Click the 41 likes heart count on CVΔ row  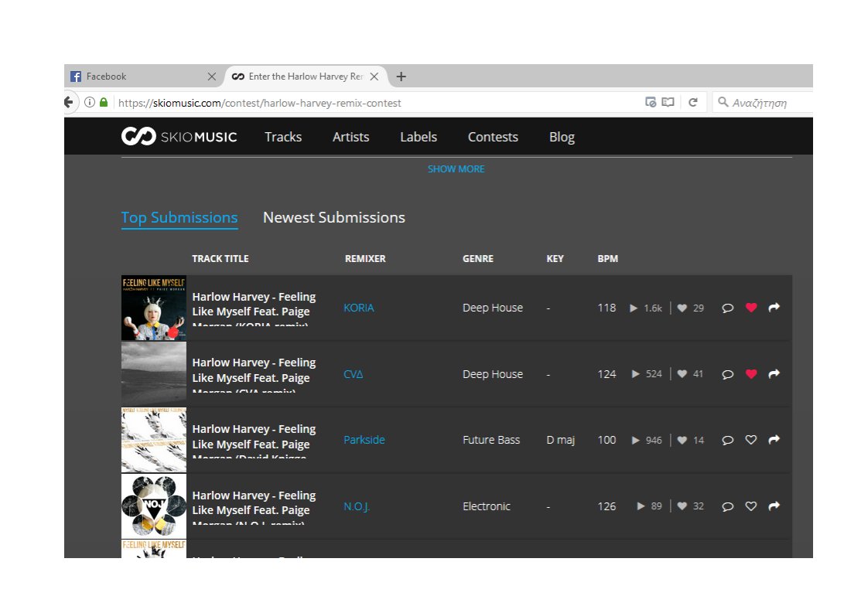[x=690, y=374]
